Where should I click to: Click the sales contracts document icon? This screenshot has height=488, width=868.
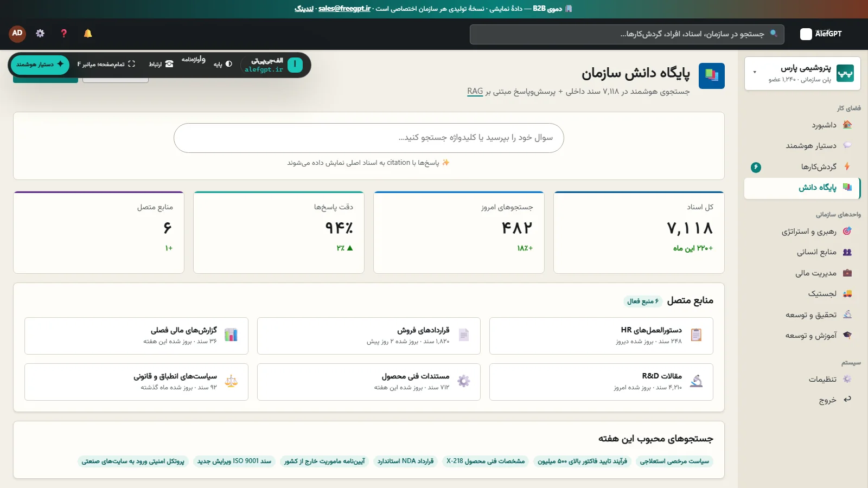pyautogui.click(x=464, y=335)
